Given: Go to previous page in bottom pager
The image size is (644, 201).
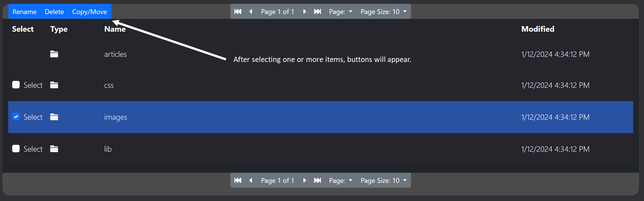Looking at the screenshot, I should pyautogui.click(x=251, y=180).
